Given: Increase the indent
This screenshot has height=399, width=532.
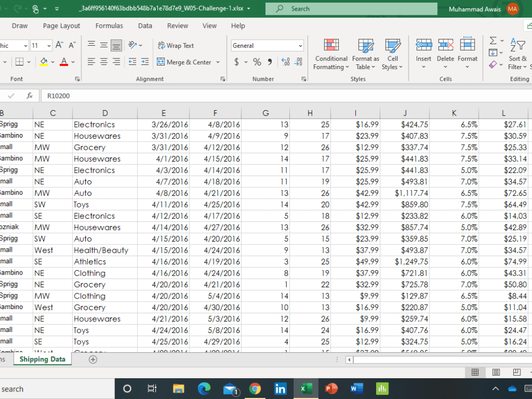Looking at the screenshot, I should (x=145, y=62).
